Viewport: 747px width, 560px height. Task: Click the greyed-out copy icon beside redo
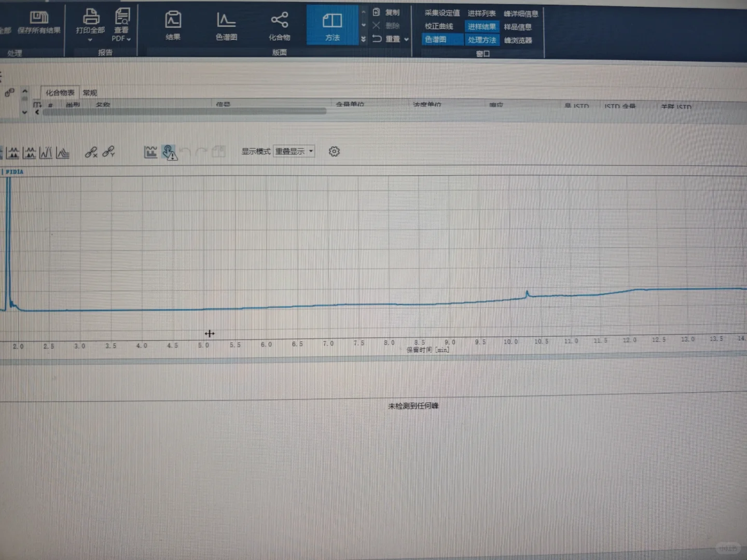(218, 151)
